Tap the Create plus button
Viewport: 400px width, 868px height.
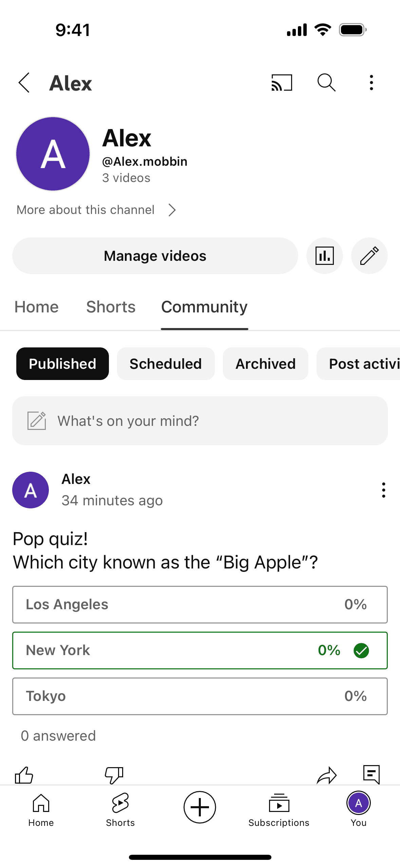pyautogui.click(x=200, y=807)
